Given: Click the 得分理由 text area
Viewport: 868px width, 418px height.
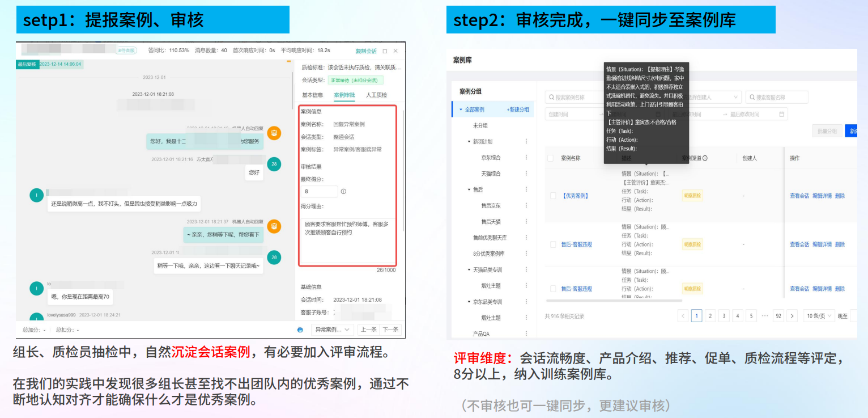Looking at the screenshot, I should click(x=348, y=240).
